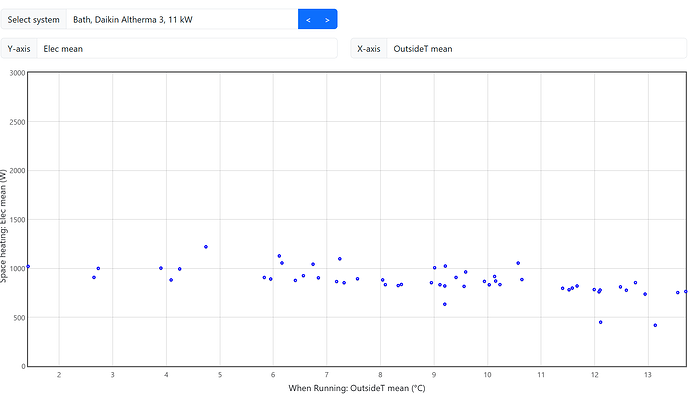Click the x-axis tick label 7
The height and width of the screenshot is (394, 690).
(327, 375)
